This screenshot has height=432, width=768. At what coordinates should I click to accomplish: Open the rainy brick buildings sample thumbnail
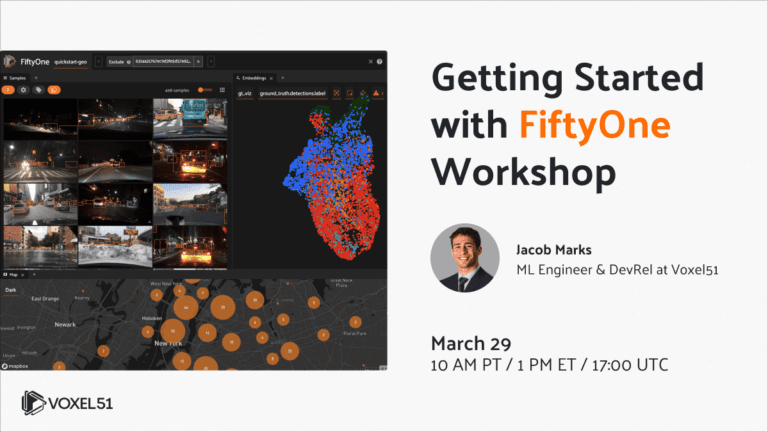click(x=40, y=246)
